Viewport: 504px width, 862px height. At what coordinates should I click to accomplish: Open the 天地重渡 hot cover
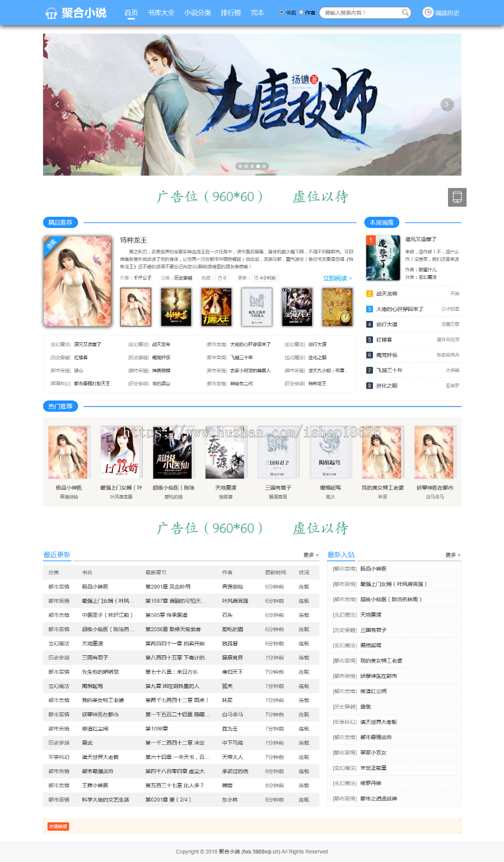pos(226,452)
